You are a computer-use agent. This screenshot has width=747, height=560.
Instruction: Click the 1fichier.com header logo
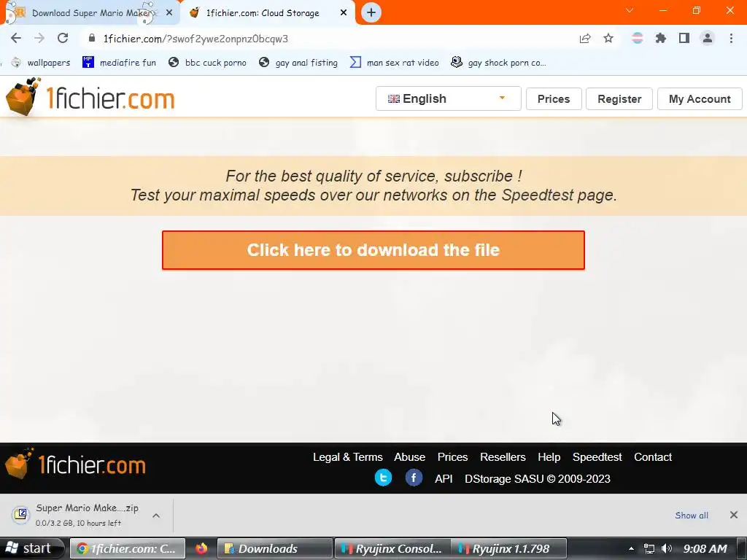click(x=90, y=98)
